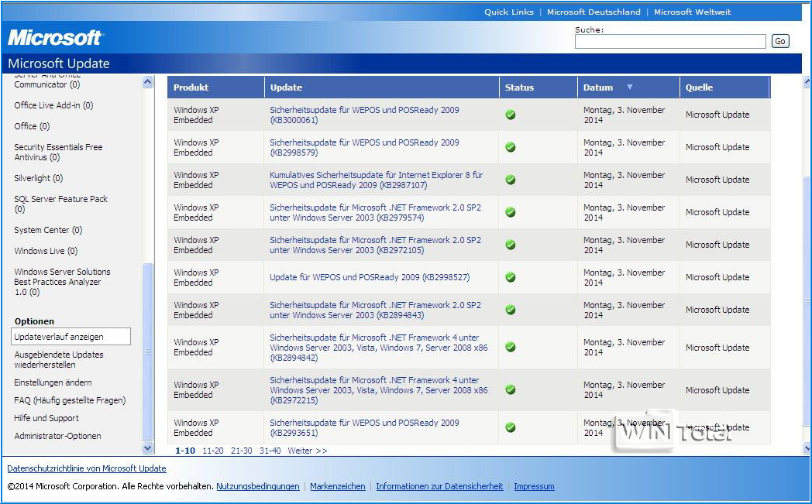Screen dimensions: 812x504
Task: Open Impressum footer link
Action: tap(534, 486)
